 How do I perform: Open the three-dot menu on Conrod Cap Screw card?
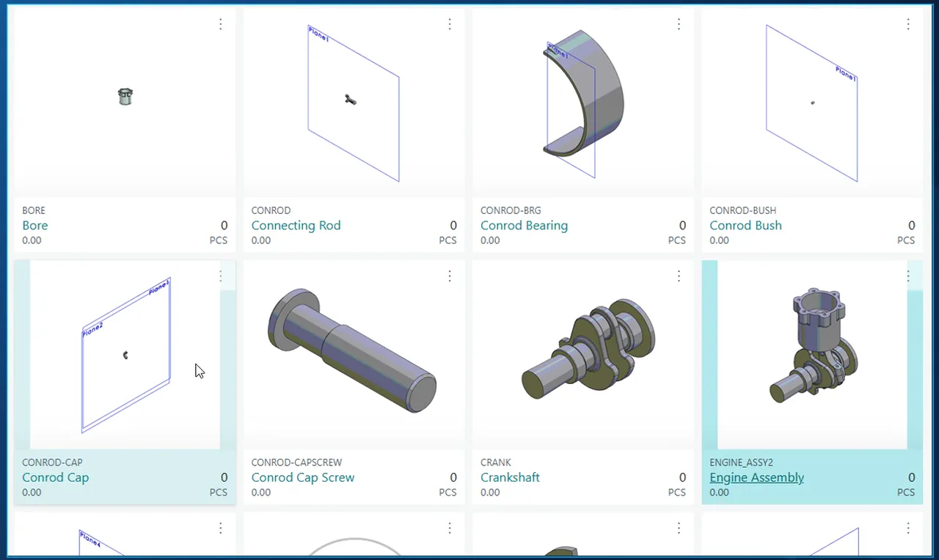tap(450, 276)
